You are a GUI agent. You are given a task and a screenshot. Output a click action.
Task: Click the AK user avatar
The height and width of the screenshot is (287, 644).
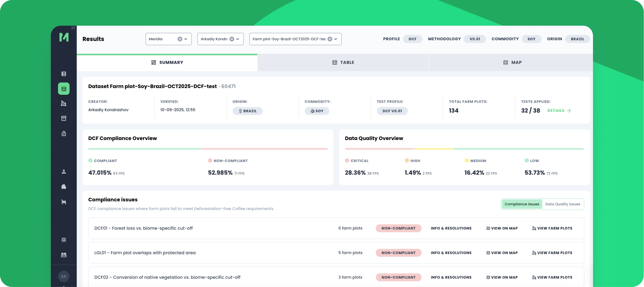click(64, 276)
